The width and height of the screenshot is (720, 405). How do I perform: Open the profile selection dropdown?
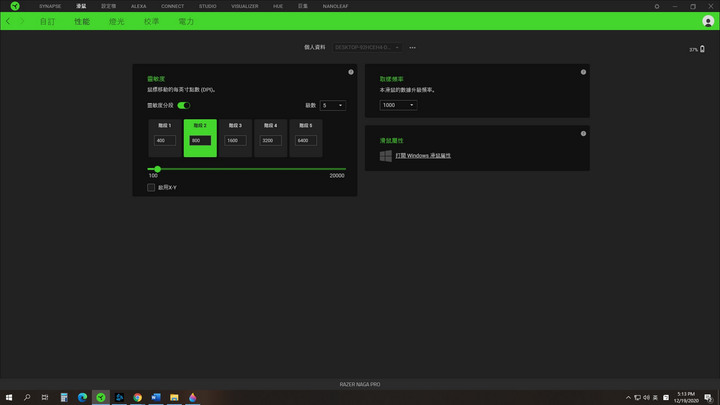point(367,47)
